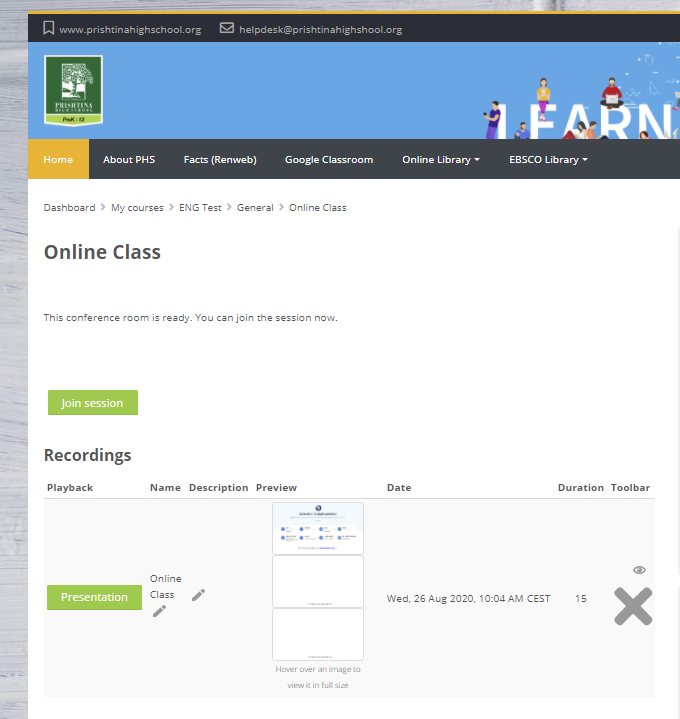The height and width of the screenshot is (719, 680).
Task: Toggle recording visibility with the eye icon
Action: [x=639, y=570]
